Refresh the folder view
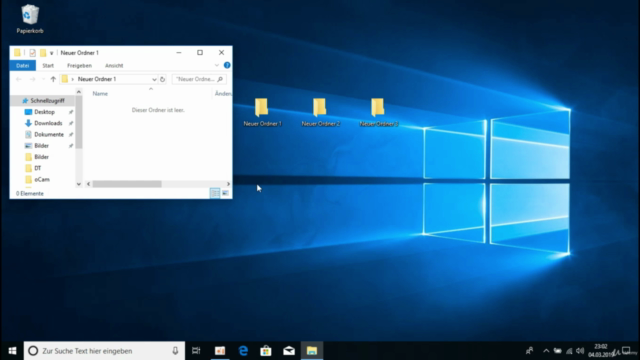This screenshot has width=640, height=360. [x=162, y=79]
